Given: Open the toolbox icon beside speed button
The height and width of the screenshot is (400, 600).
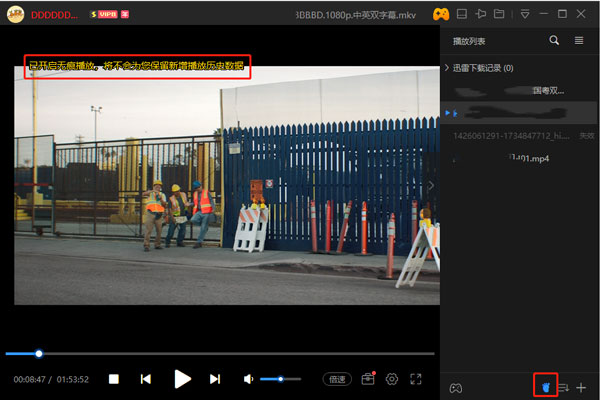Looking at the screenshot, I should tap(368, 379).
